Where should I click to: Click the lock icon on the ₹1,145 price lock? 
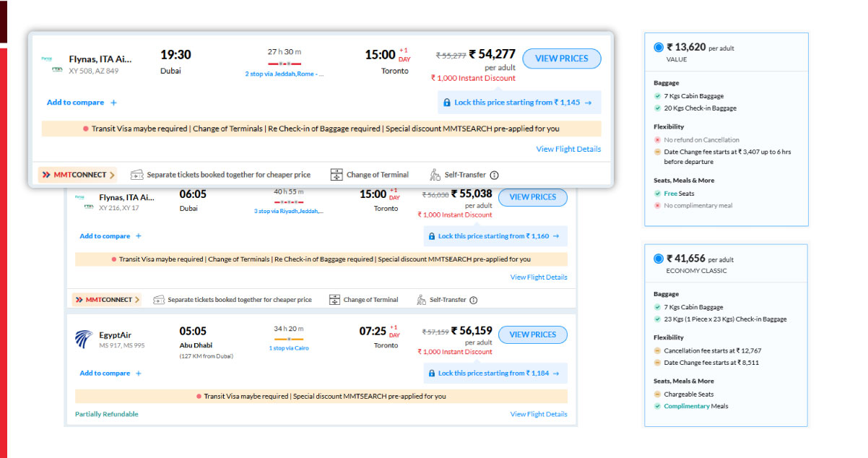(447, 102)
